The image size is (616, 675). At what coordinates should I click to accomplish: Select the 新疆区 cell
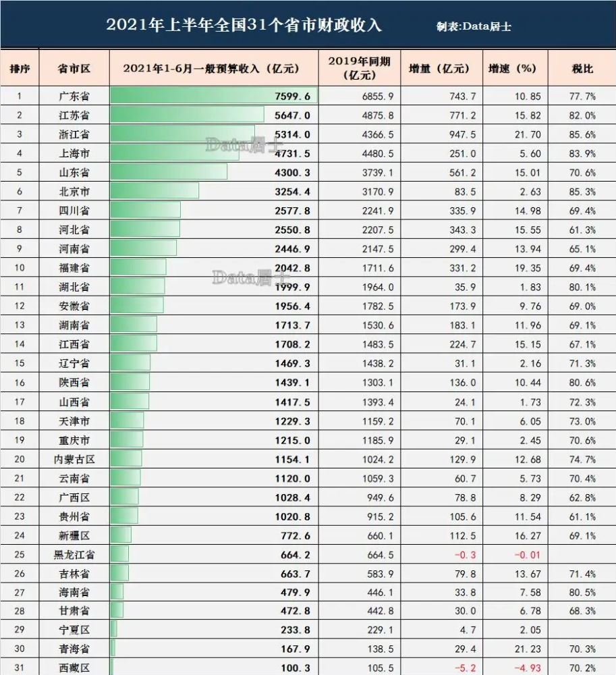tap(74, 535)
